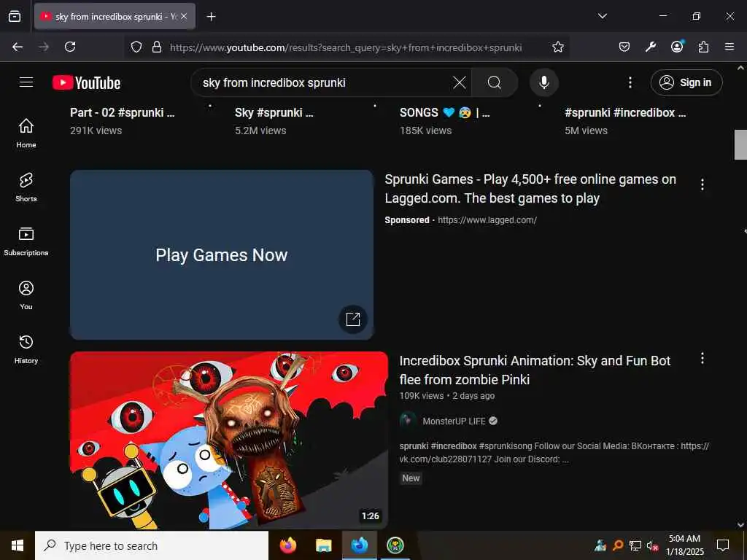Open Incredibox Sprunki Animation video title
The width and height of the screenshot is (747, 560).
pyautogui.click(x=535, y=370)
